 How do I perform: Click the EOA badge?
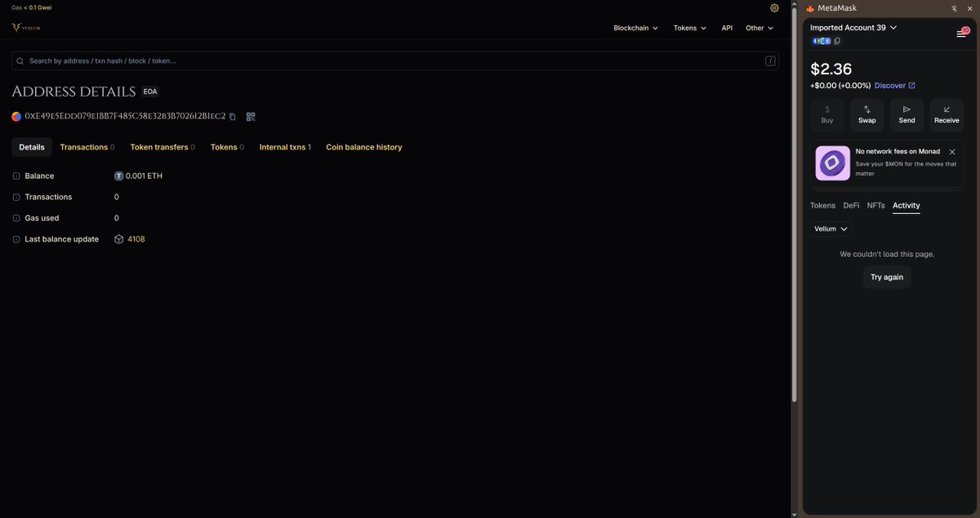(150, 92)
